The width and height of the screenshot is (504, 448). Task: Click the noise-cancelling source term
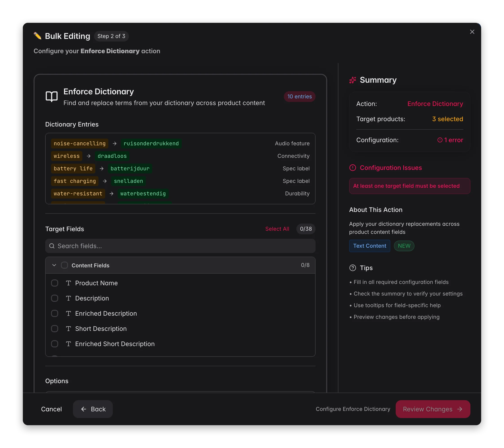(x=80, y=143)
